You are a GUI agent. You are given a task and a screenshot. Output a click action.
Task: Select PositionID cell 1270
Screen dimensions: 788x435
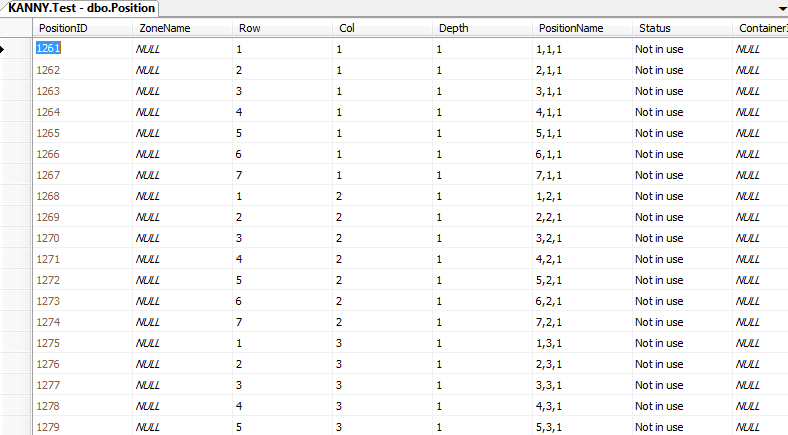82,239
